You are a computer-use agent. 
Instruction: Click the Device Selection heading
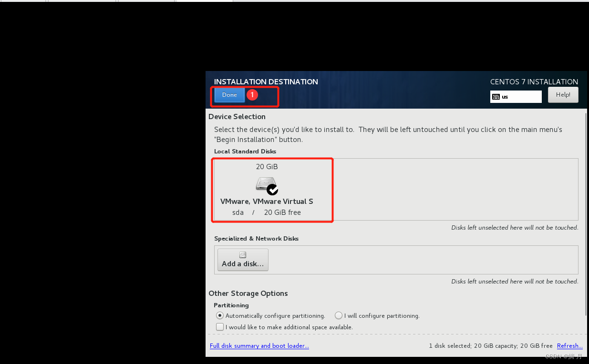pos(237,117)
